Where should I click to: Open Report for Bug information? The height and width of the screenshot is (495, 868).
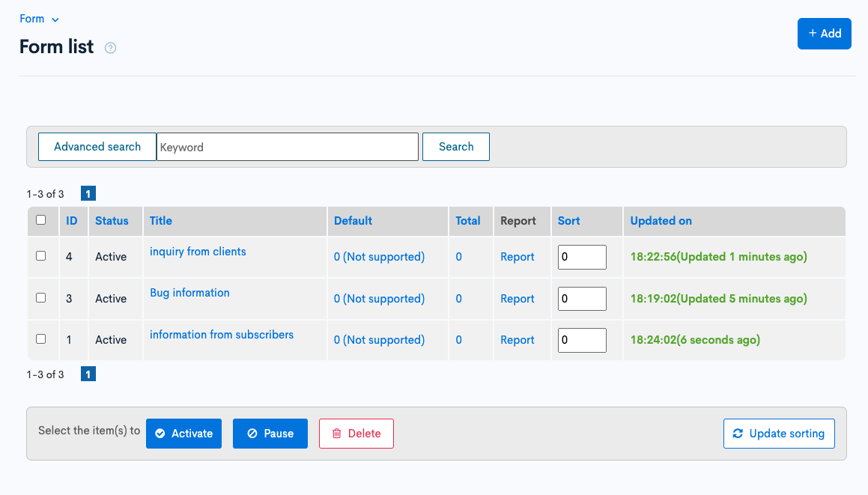click(517, 299)
